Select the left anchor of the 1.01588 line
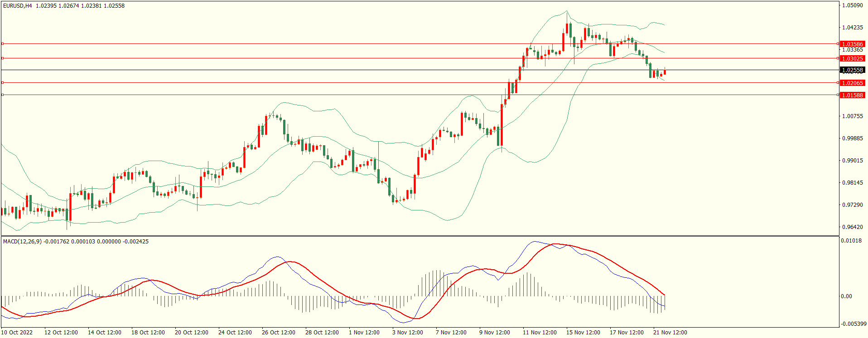The image size is (868, 338). pos(2,95)
